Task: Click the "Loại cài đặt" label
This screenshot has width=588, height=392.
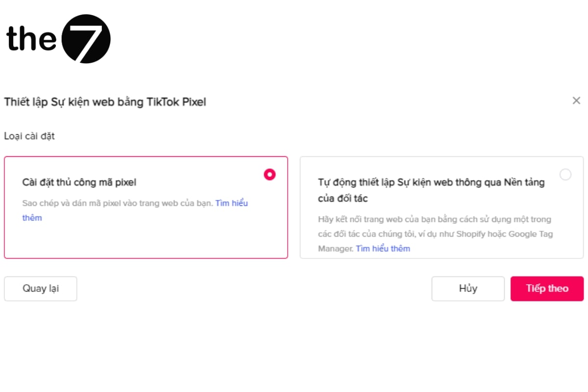Action: pos(29,136)
